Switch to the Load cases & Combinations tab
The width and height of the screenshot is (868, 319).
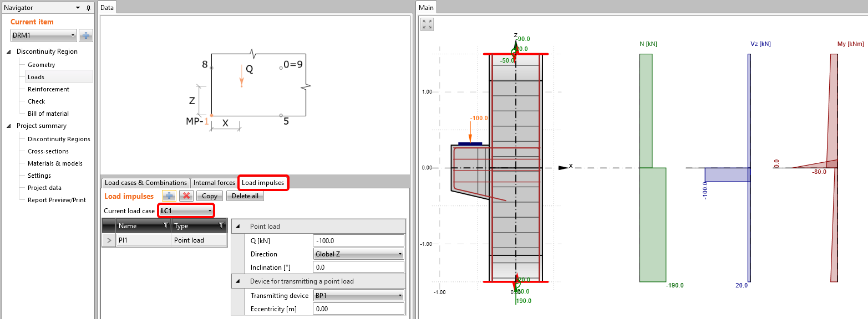[145, 182]
